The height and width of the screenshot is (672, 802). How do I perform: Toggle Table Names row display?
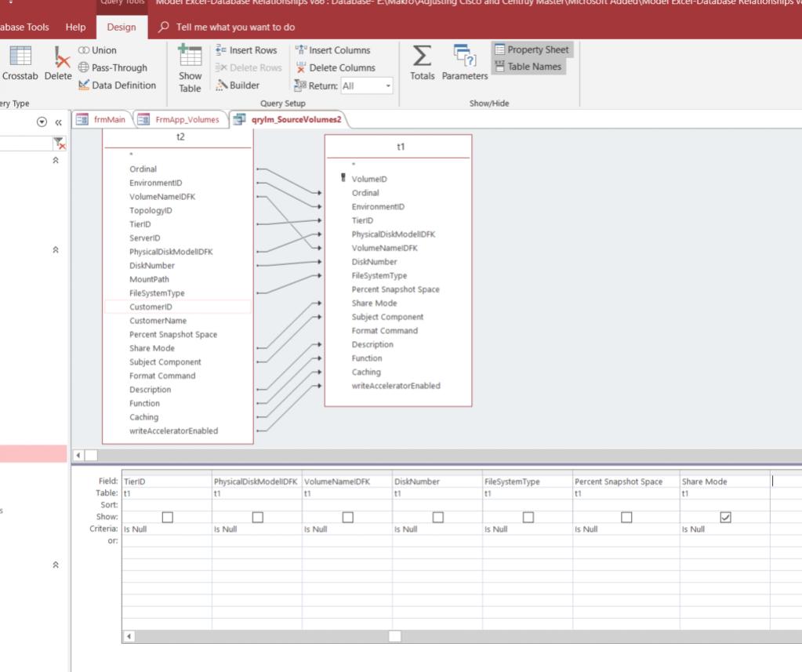pos(528,67)
